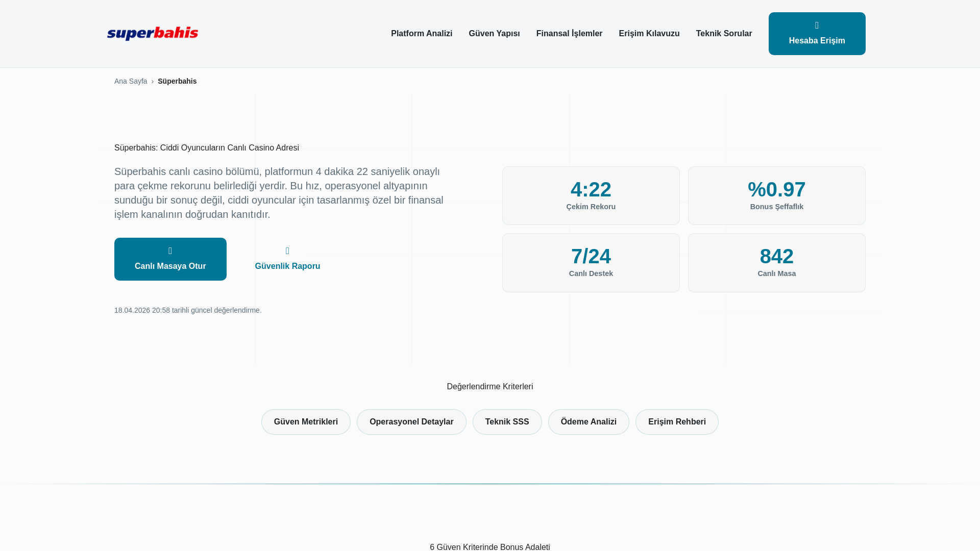Go to Ana Sayfa breadcrumb
This screenshot has width=980, height=551.
pyautogui.click(x=131, y=81)
